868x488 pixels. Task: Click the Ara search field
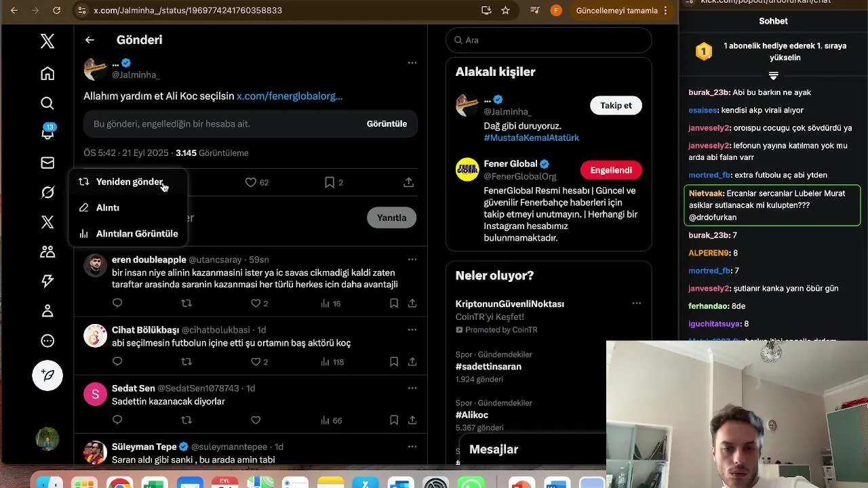pyautogui.click(x=549, y=40)
